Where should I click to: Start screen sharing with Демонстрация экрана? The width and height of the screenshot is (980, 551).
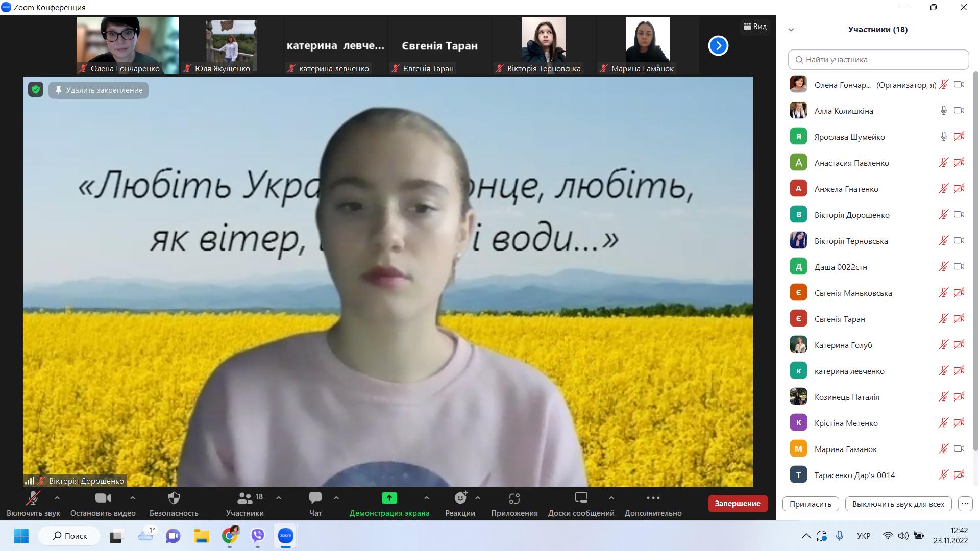click(x=389, y=498)
